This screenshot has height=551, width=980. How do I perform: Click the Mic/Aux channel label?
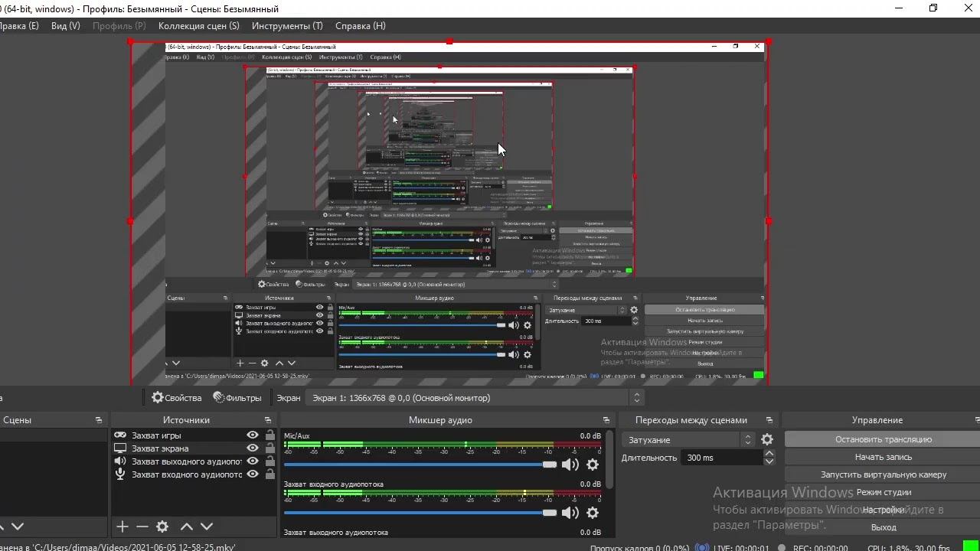(x=297, y=436)
